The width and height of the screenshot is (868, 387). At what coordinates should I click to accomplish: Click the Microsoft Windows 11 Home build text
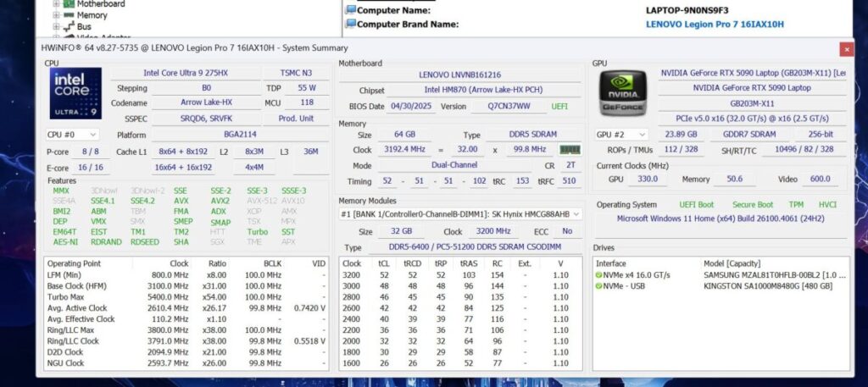click(721, 219)
